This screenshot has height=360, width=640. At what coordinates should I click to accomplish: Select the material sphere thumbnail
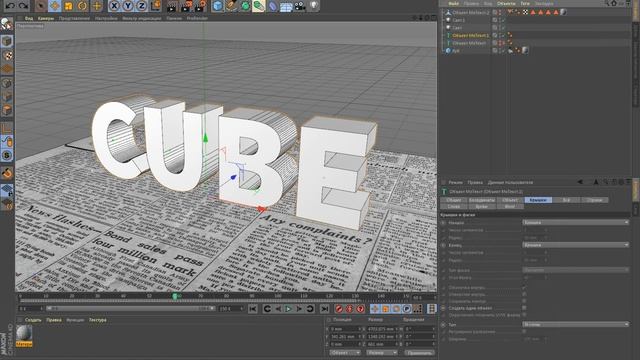tap(24, 333)
